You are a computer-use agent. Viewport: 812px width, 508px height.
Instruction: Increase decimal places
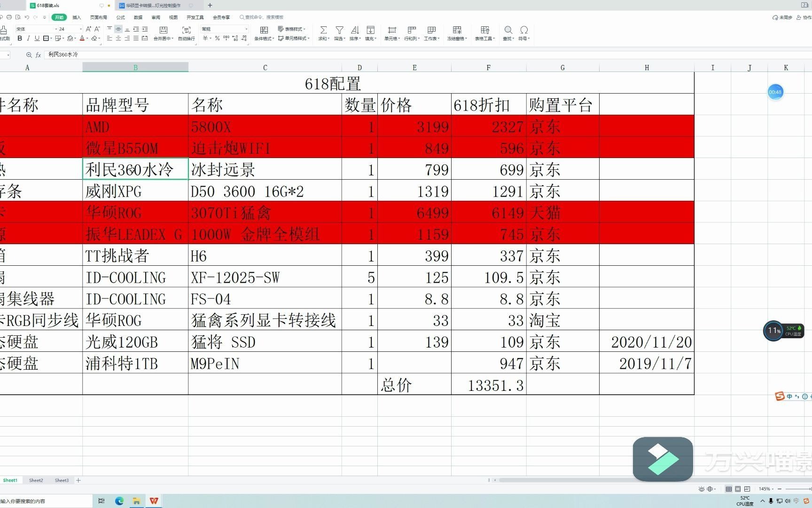tap(235, 39)
